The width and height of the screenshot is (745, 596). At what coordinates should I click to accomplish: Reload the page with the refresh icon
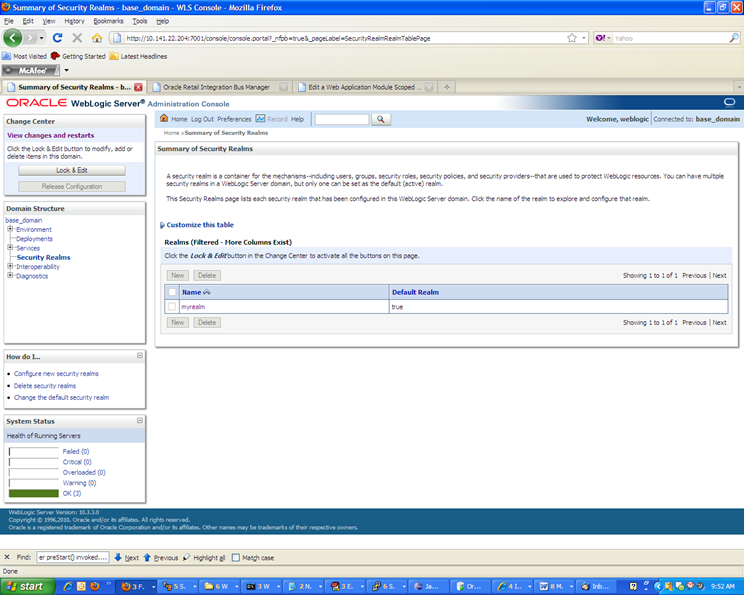click(57, 38)
